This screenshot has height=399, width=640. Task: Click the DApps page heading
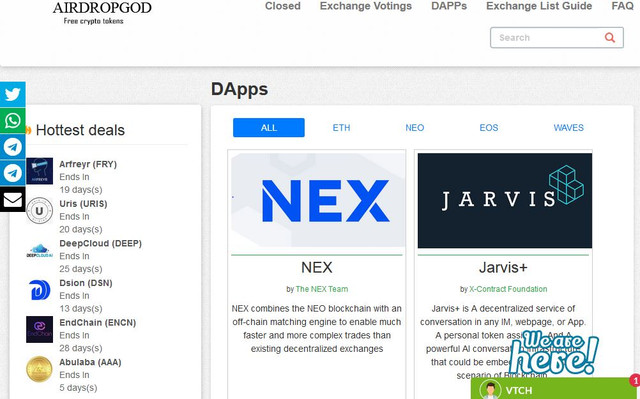coord(239,90)
